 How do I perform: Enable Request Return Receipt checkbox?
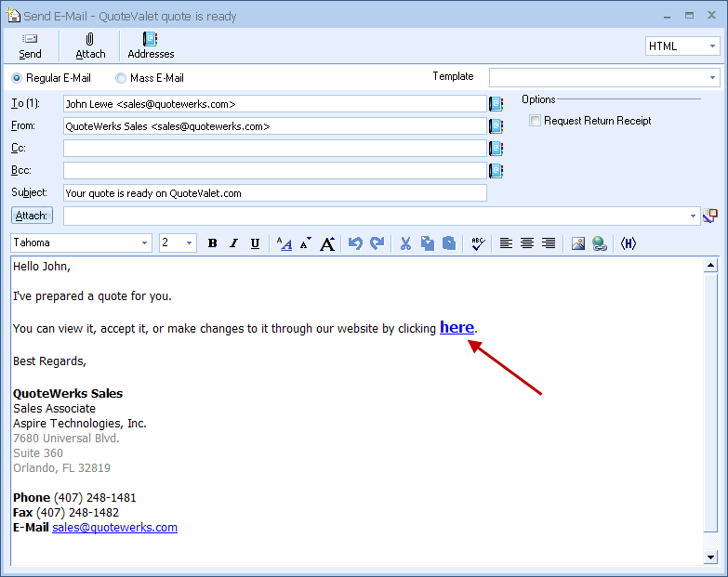tap(535, 121)
